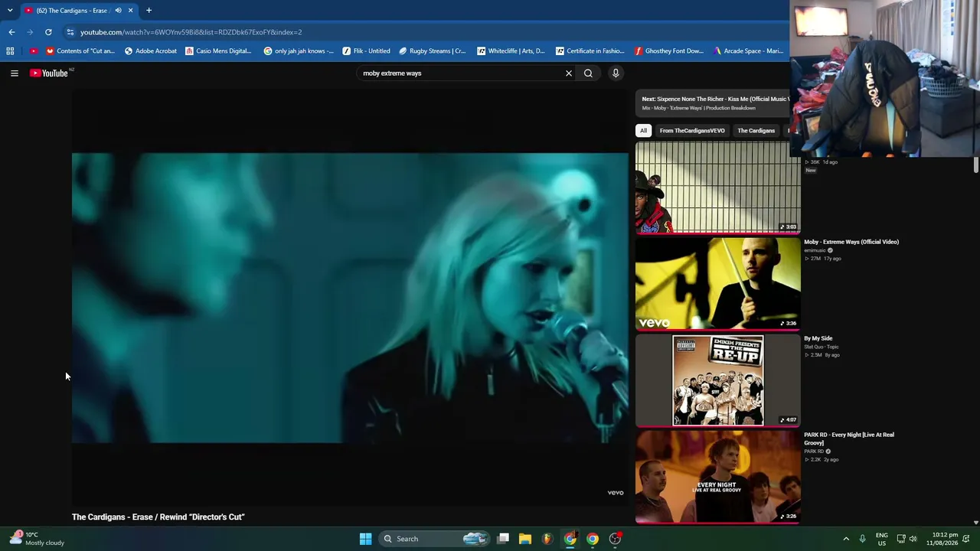Open the volume speaker tray icon
The height and width of the screenshot is (551, 980).
click(913, 539)
